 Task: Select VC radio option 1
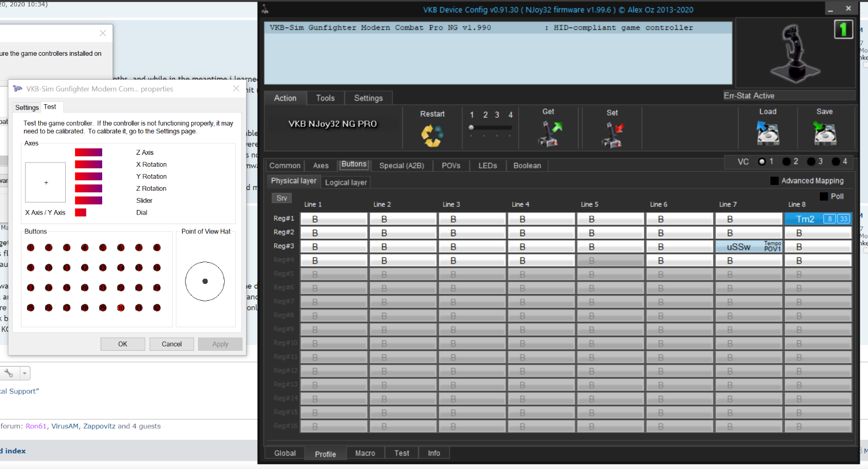coord(762,162)
